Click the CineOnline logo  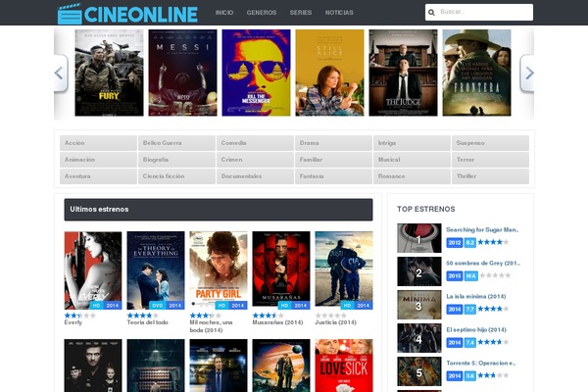tap(127, 14)
